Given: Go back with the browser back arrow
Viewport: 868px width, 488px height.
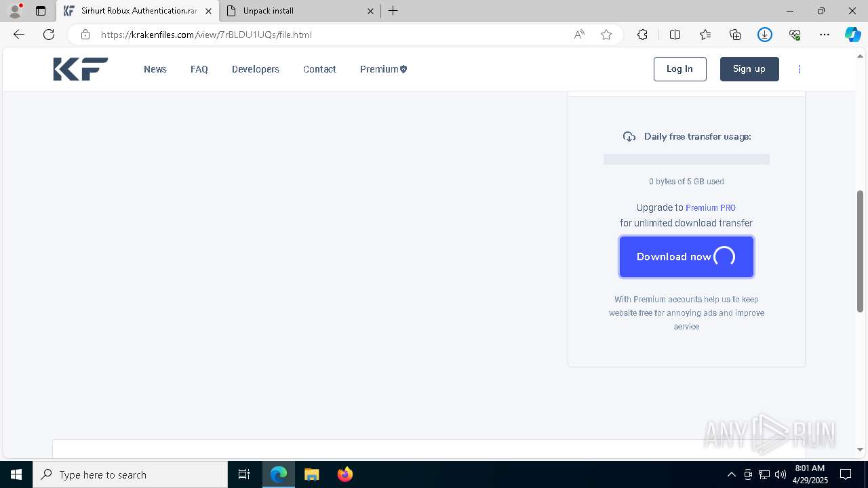Looking at the screenshot, I should 19,35.
